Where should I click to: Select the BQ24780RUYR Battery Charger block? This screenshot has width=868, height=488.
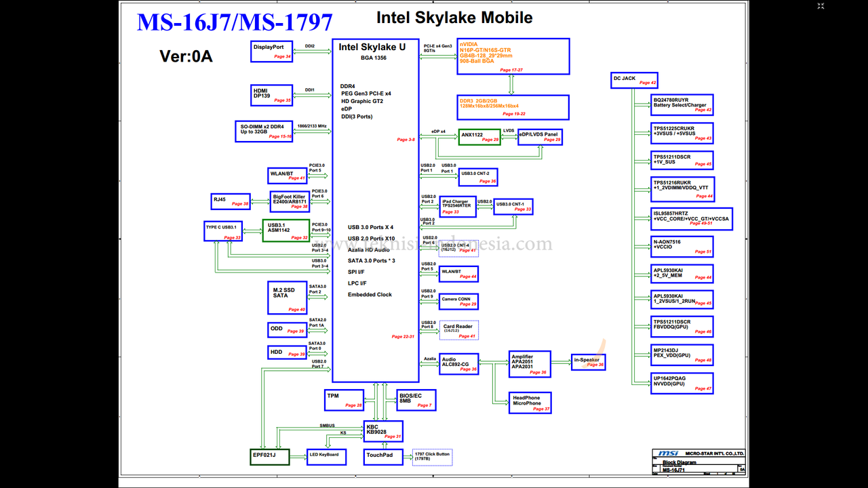682,105
